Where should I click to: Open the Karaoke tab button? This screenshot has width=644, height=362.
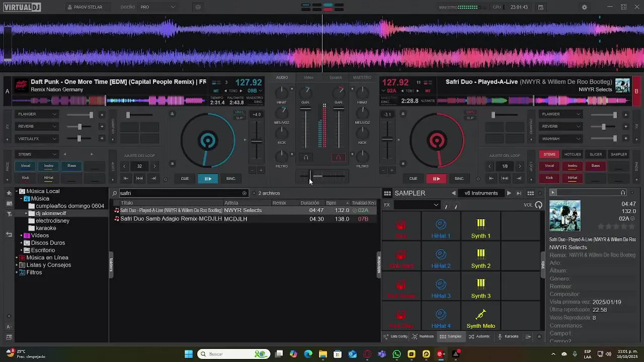tap(508, 336)
